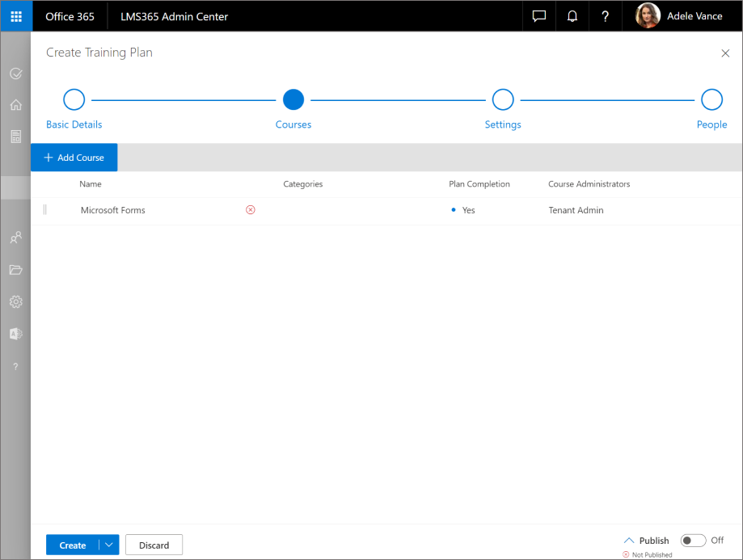
Task: Go to home icon in left sidebar
Action: pos(15,105)
